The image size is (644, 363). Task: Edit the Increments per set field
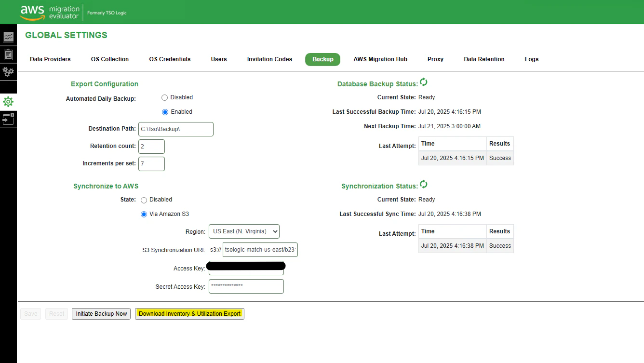(151, 164)
